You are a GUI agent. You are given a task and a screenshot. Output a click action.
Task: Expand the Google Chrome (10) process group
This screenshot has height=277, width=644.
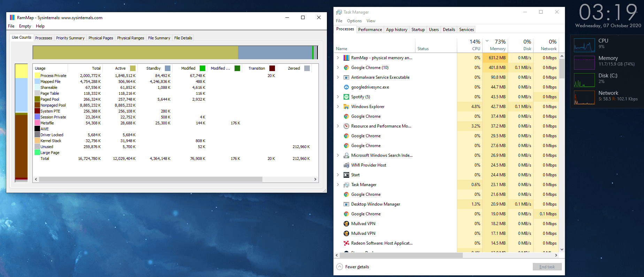(338, 68)
